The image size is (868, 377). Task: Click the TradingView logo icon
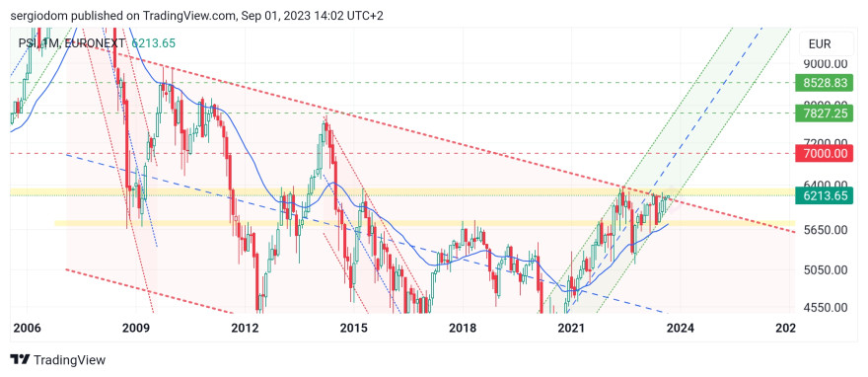tap(20, 360)
